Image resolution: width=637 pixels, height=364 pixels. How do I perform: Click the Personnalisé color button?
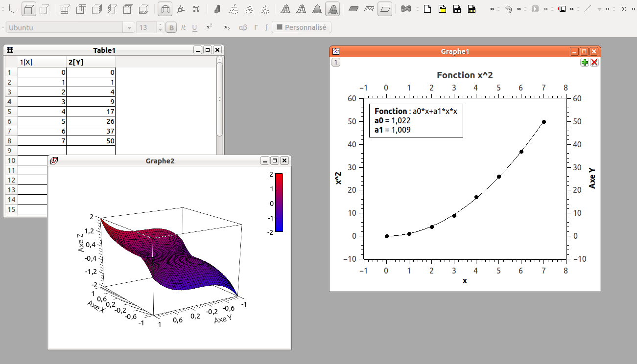click(x=302, y=27)
